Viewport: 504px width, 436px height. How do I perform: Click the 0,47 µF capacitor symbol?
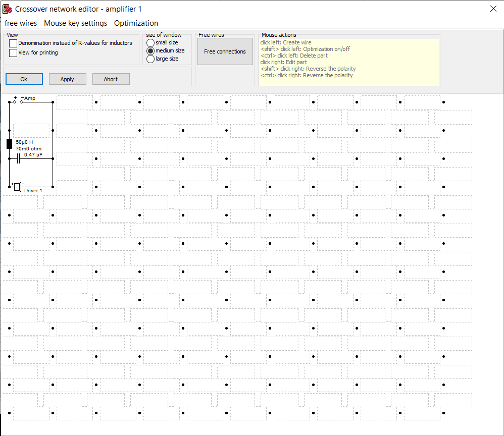click(18, 159)
